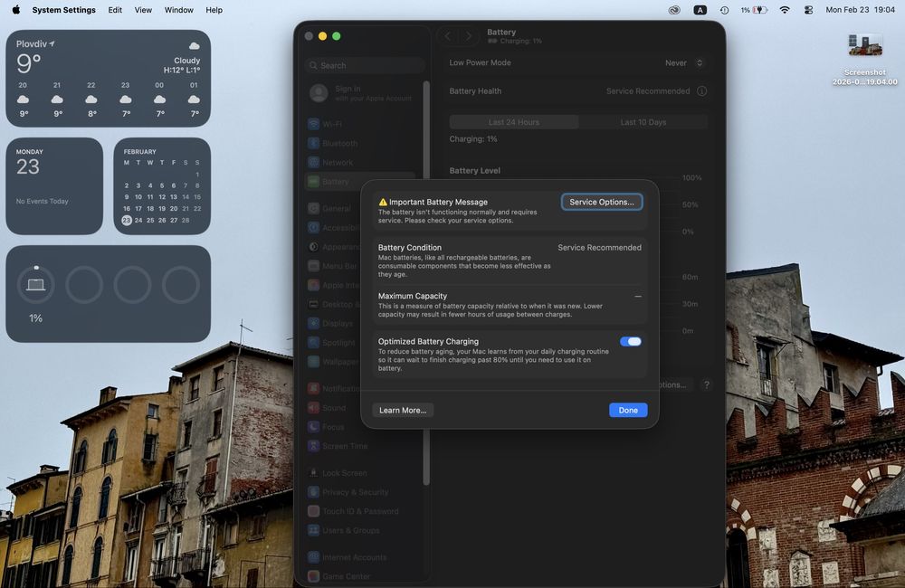Go back with the left chevron
Screen dimensions: 905x588
coord(447,36)
